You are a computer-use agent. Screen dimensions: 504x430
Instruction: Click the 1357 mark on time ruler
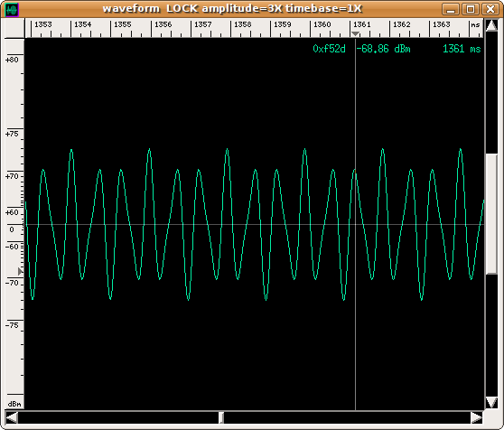203,24
